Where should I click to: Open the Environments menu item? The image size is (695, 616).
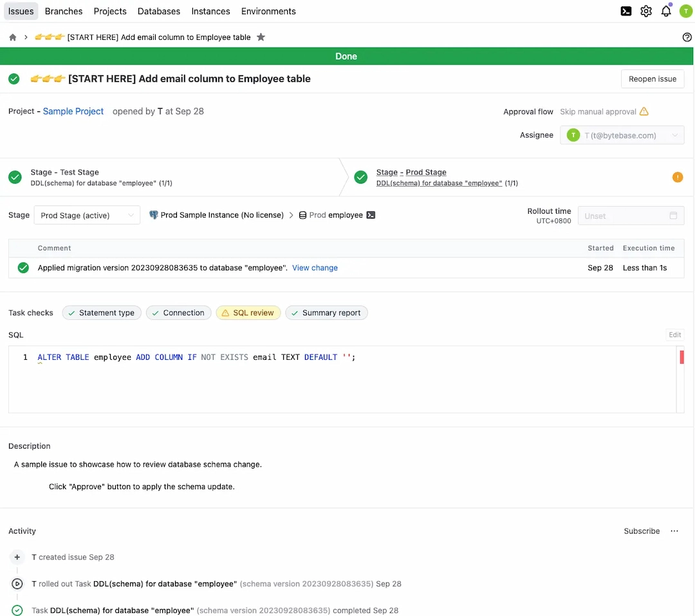pyautogui.click(x=268, y=11)
